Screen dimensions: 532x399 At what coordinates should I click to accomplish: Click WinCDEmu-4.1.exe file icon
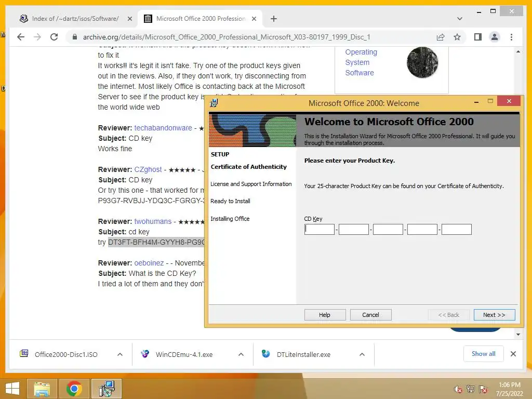(145, 354)
